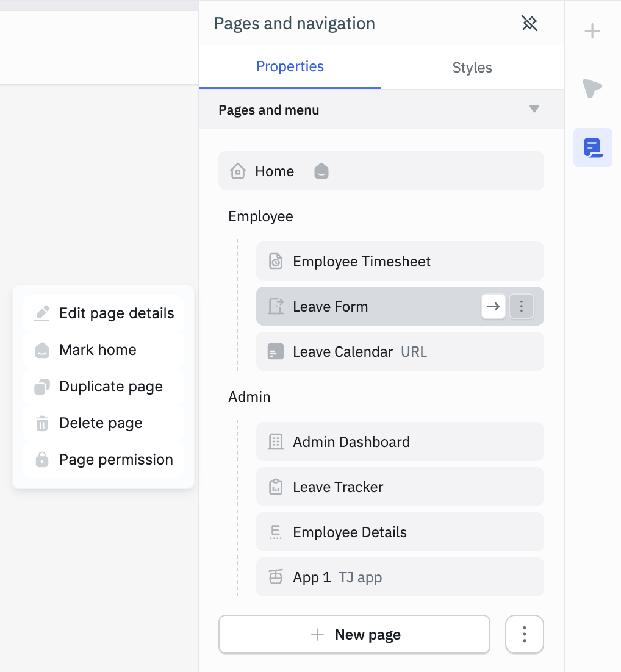Unpin the Pages and navigation panel
Screen dimensions: 621x672
(x=529, y=23)
